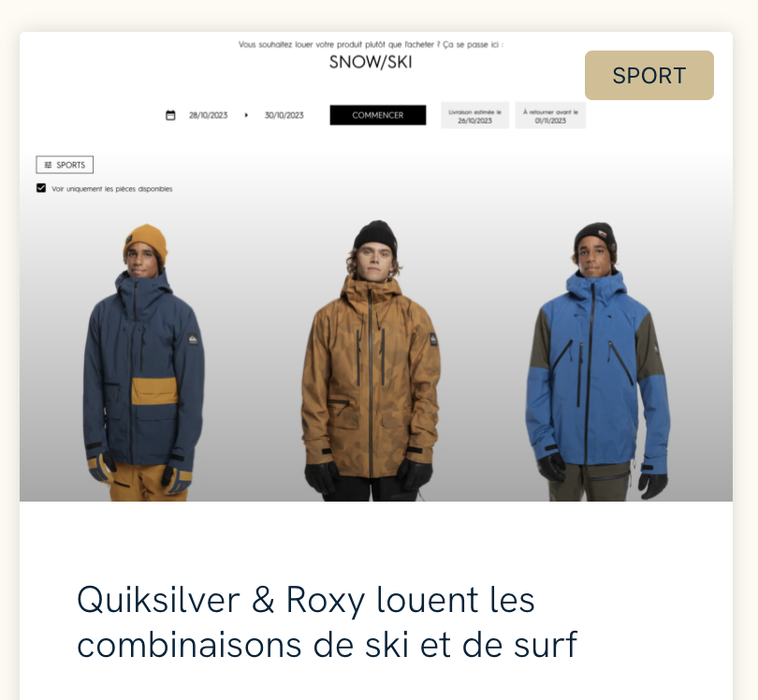758x700 pixels.
Task: Start the rental with the COMMENCER button
Action: pos(378,115)
